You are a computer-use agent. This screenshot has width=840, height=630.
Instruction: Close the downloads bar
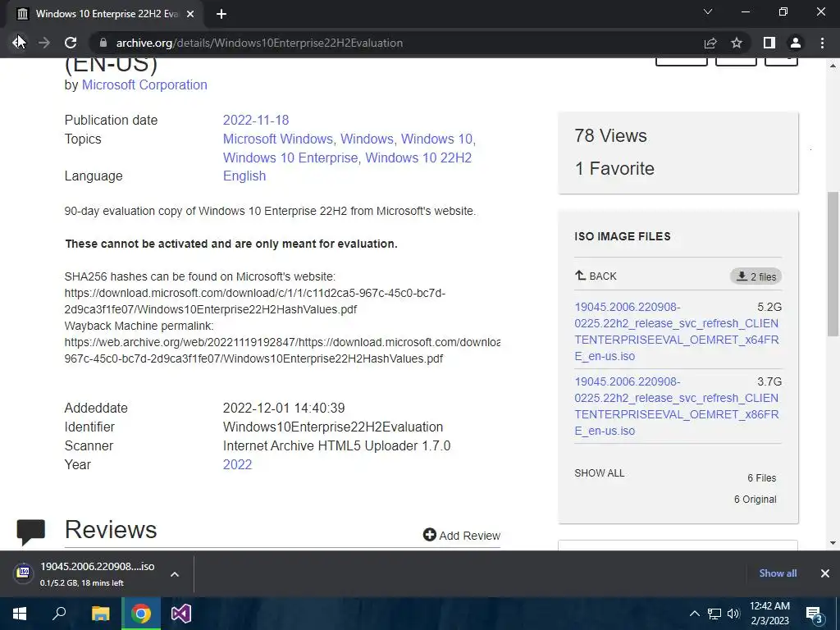point(825,573)
